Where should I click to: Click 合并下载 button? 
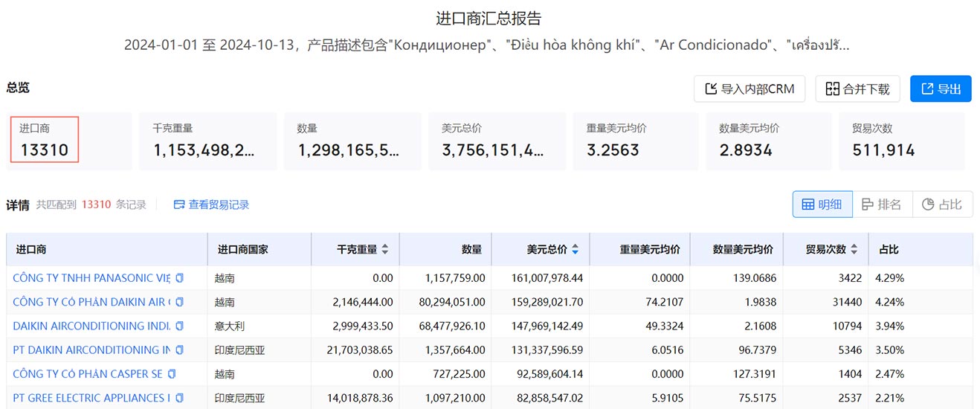857,89
